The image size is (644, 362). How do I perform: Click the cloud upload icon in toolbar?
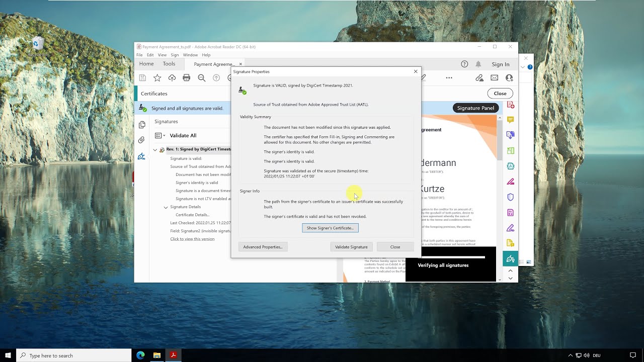point(172,78)
